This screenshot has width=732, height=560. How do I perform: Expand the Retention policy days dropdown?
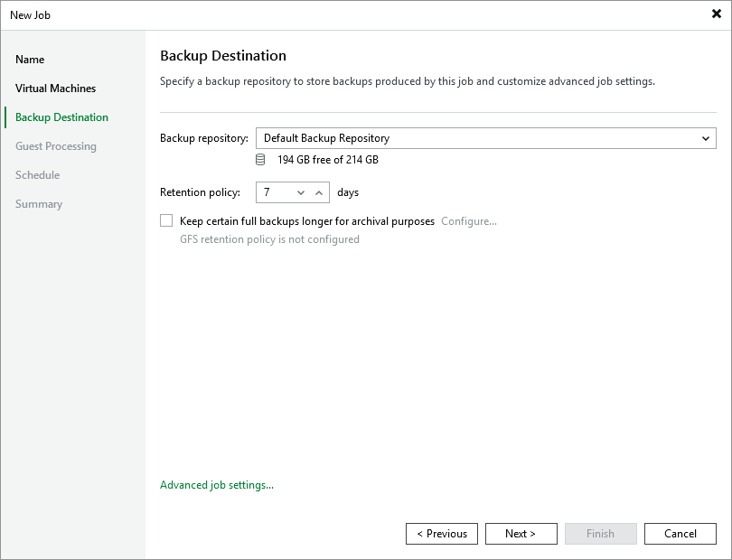(303, 192)
